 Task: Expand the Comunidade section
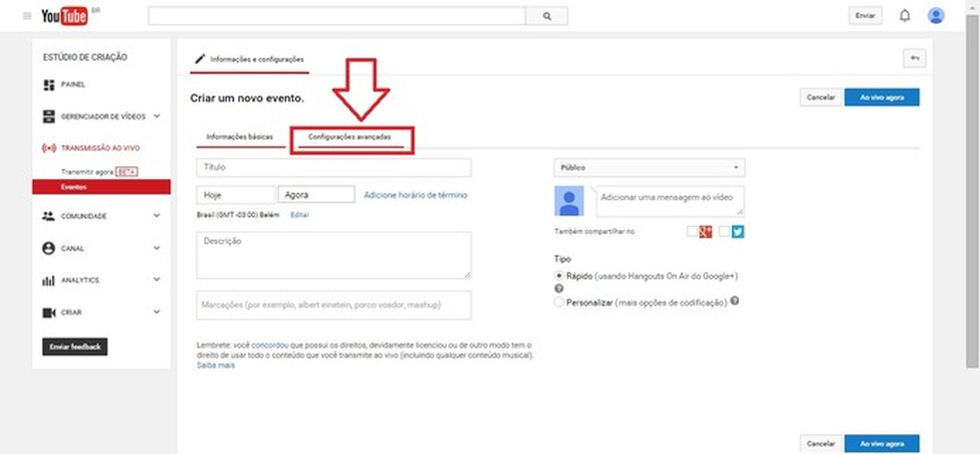coord(156,215)
